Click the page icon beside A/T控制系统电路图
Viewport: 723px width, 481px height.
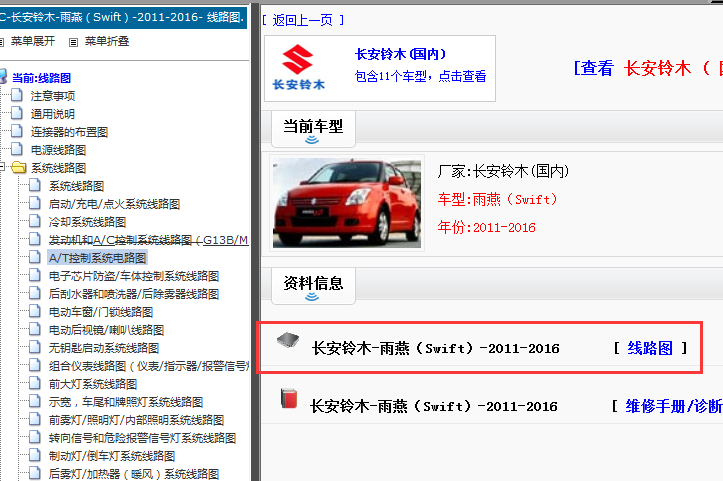(35, 257)
